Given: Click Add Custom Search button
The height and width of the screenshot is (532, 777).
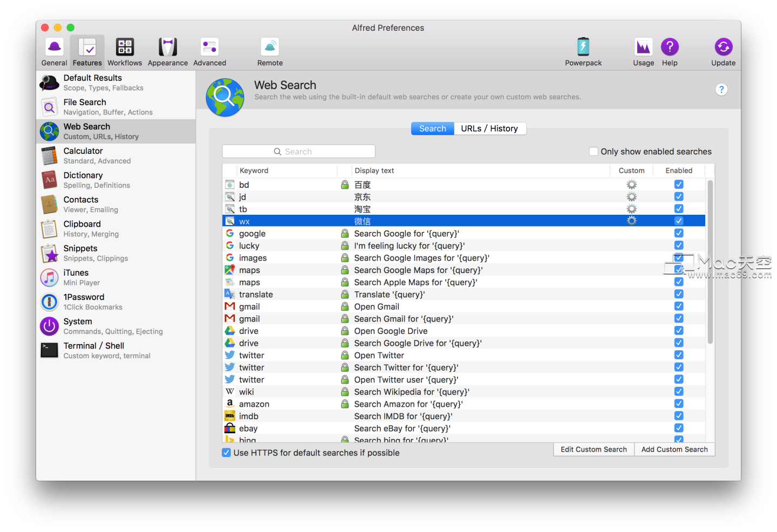Looking at the screenshot, I should (674, 449).
